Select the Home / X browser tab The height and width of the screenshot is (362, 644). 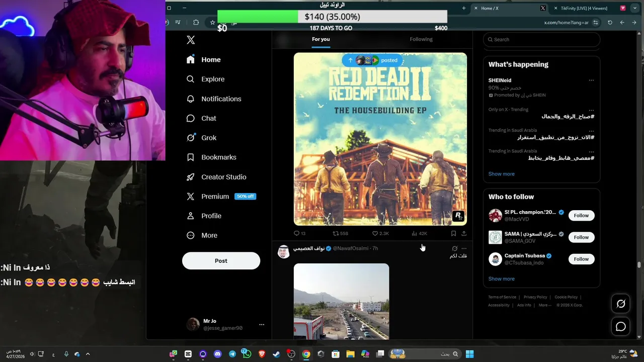click(510, 8)
